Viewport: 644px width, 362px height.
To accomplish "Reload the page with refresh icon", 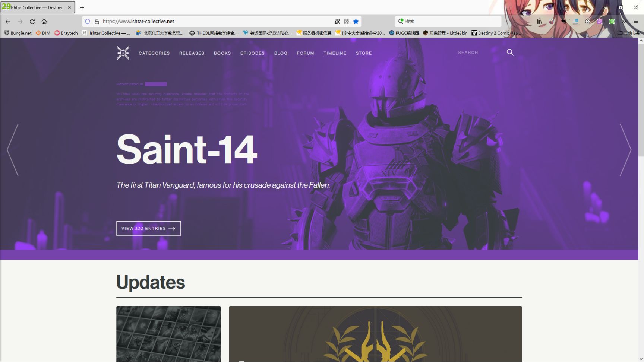I will tap(32, 22).
